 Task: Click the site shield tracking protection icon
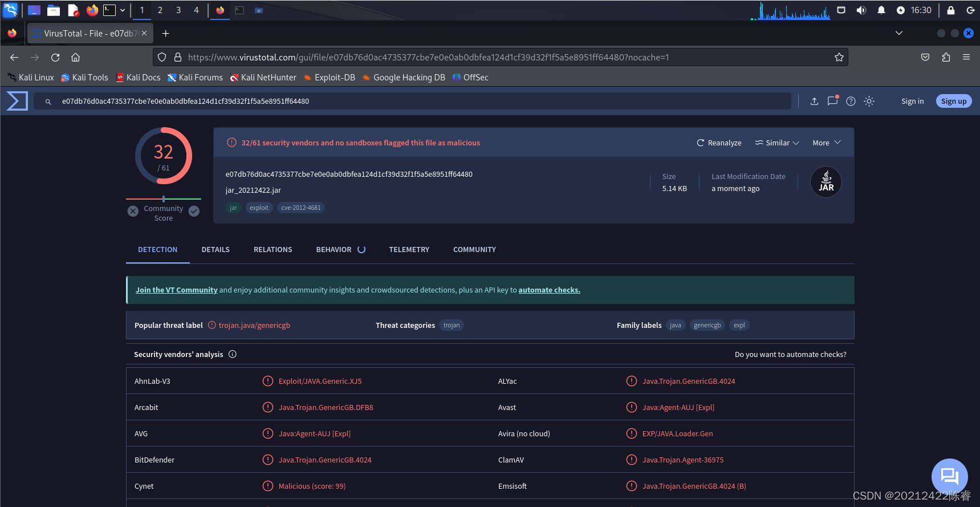point(162,57)
